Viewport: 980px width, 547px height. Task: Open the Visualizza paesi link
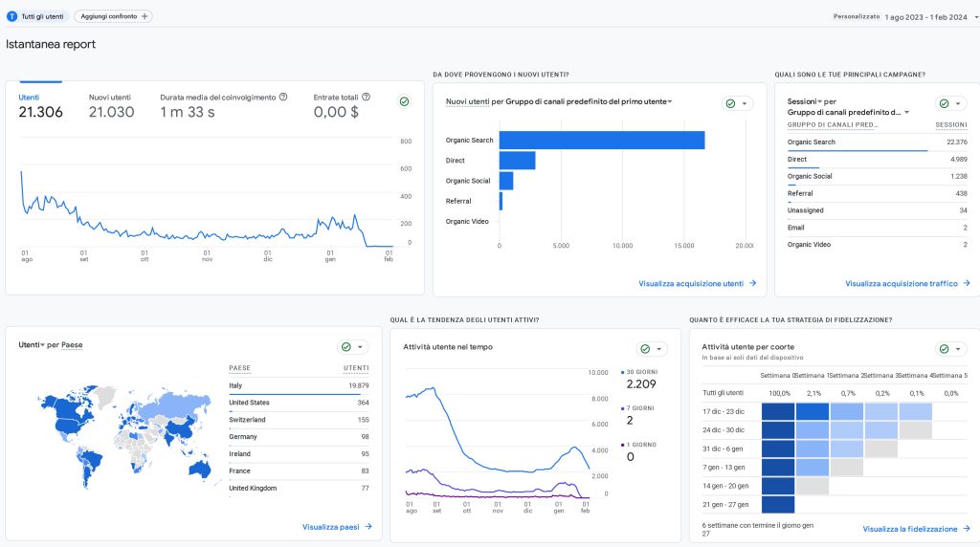337,527
